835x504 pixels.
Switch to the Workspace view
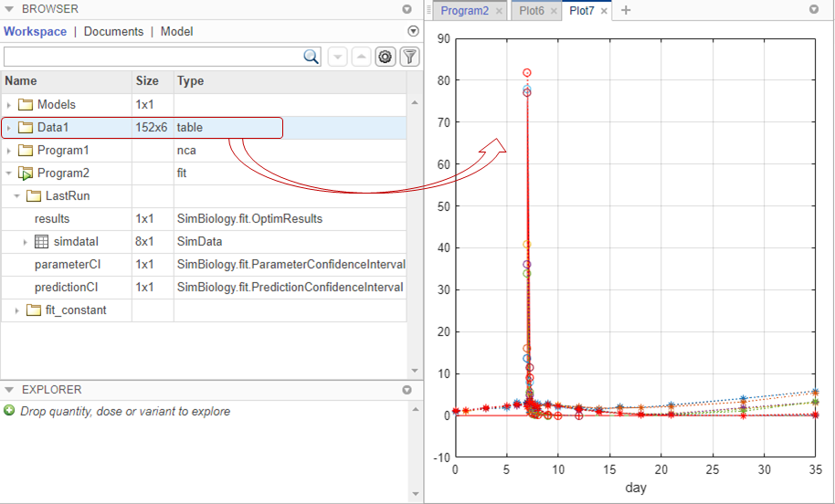pyautogui.click(x=35, y=31)
